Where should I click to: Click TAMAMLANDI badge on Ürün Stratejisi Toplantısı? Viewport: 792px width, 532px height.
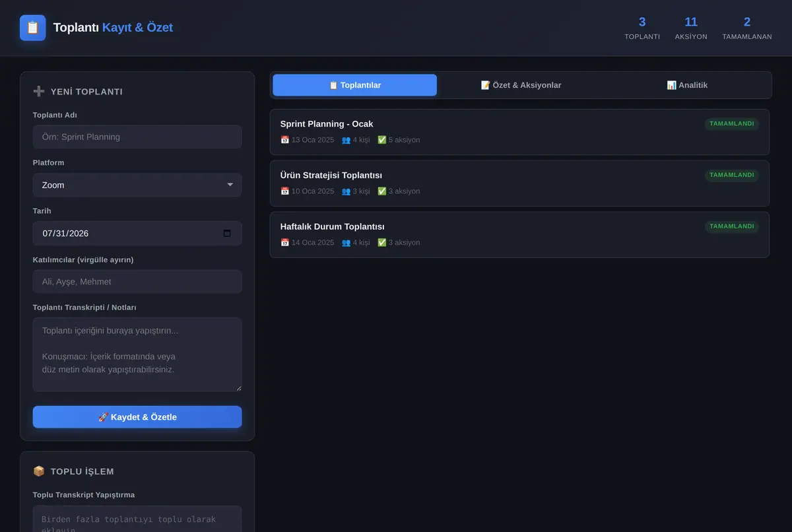tap(732, 175)
